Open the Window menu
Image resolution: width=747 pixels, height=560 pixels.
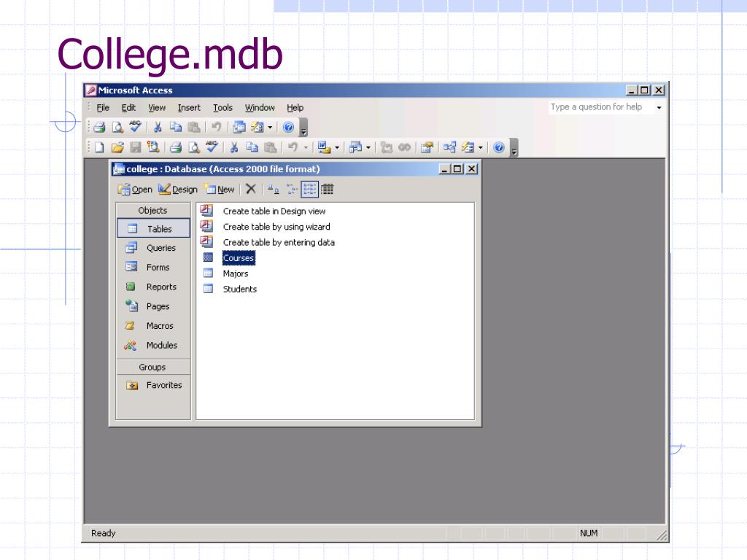260,108
